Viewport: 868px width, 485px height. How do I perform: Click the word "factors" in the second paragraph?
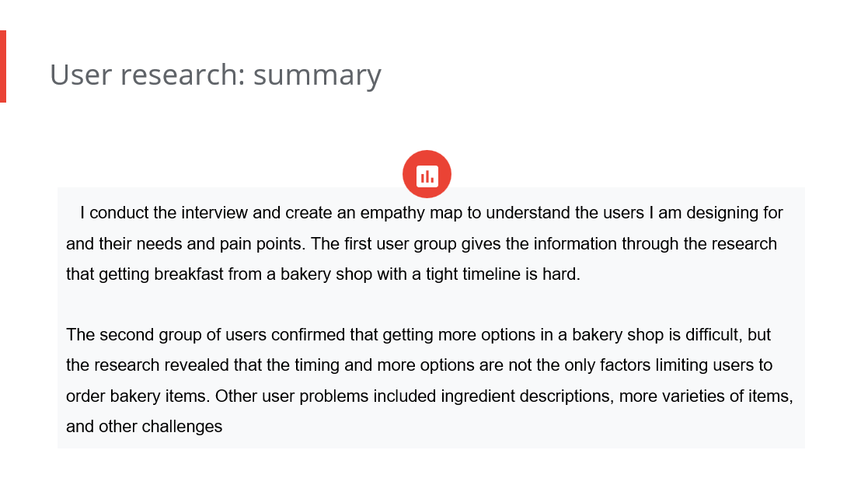(626, 365)
